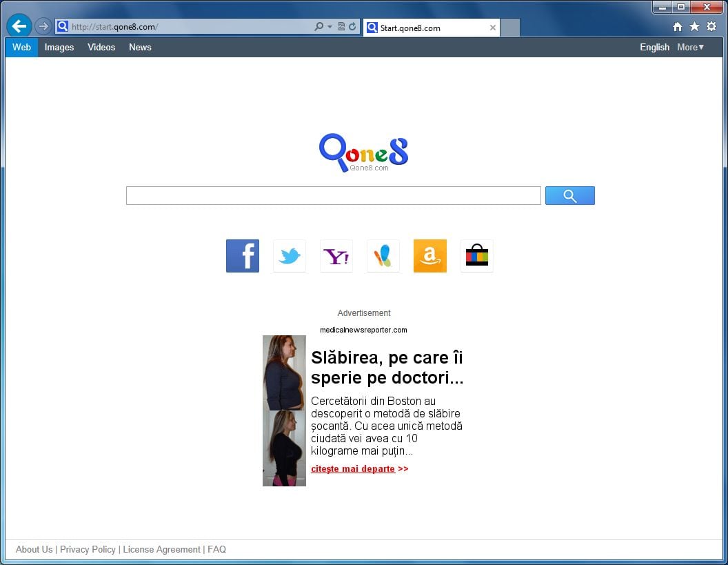Open a new blank tab
This screenshot has width=728, height=565.
[x=510, y=28]
